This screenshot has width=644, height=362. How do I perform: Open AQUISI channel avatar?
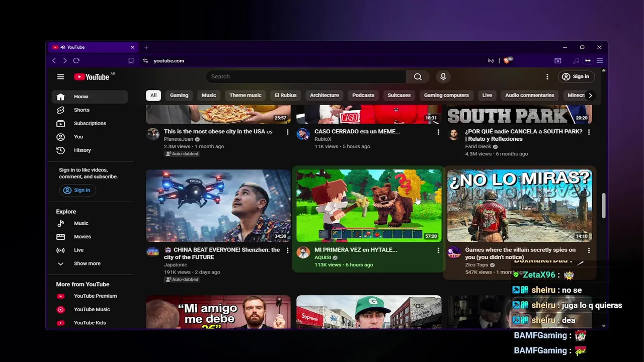(303, 252)
